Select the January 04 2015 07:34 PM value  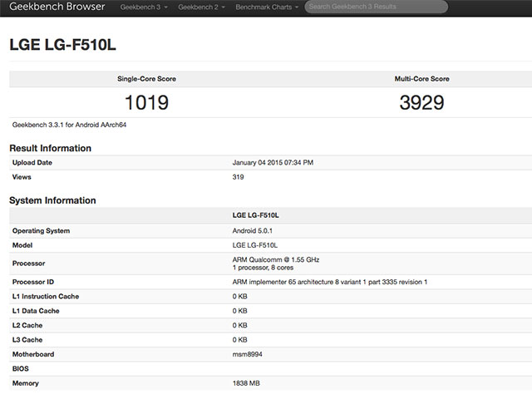tap(273, 163)
